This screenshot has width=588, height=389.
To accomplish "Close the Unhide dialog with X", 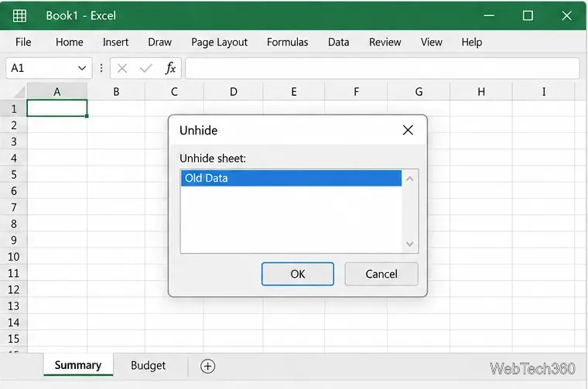I will pyautogui.click(x=408, y=130).
